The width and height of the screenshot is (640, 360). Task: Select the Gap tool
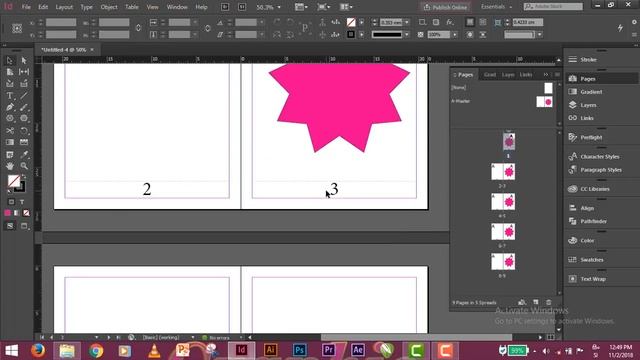24,72
